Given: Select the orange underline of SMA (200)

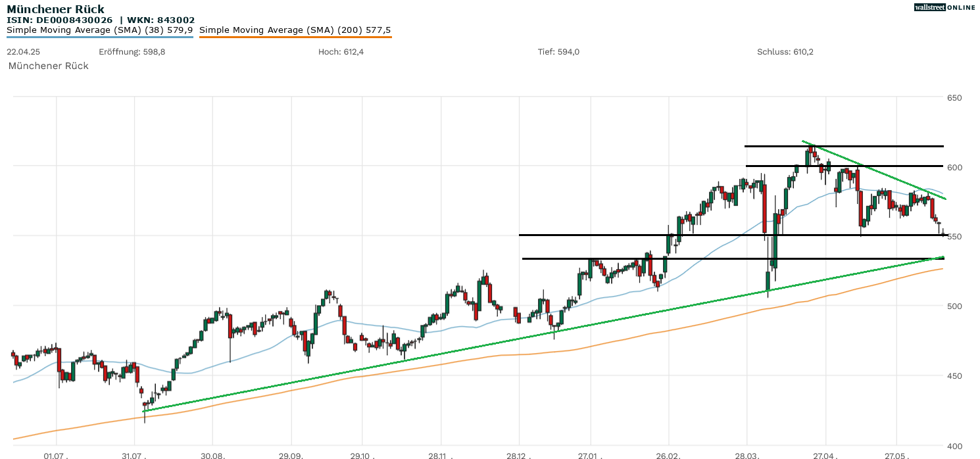Looking at the screenshot, I should click(295, 37).
